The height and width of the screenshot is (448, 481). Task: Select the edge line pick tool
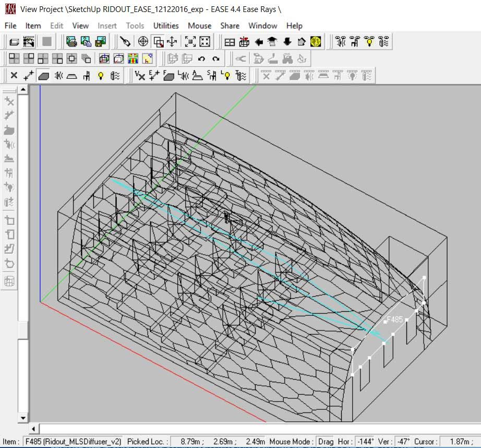coord(29,75)
